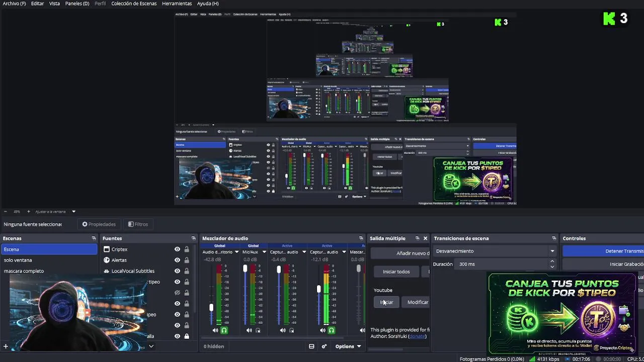This screenshot has width=644, height=362.
Task: Toggle lock on the hidden crossed-eye source
Action: (187, 293)
